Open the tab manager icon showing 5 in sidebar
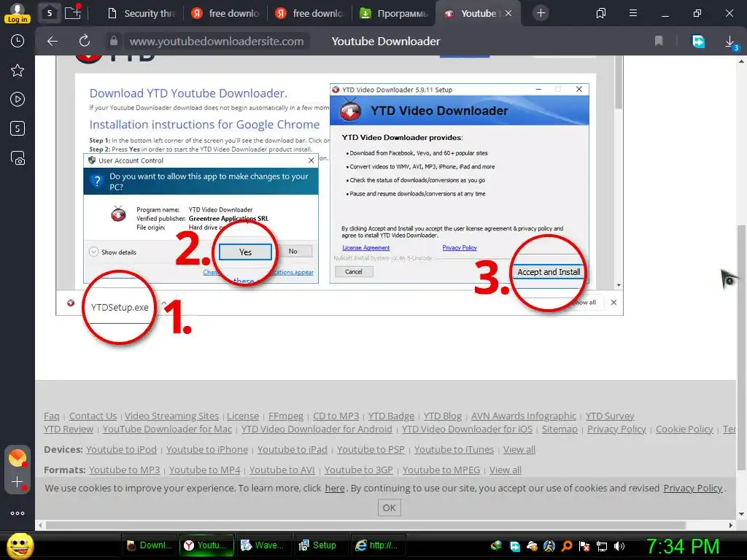Screen dimensions: 747x560 (18, 128)
